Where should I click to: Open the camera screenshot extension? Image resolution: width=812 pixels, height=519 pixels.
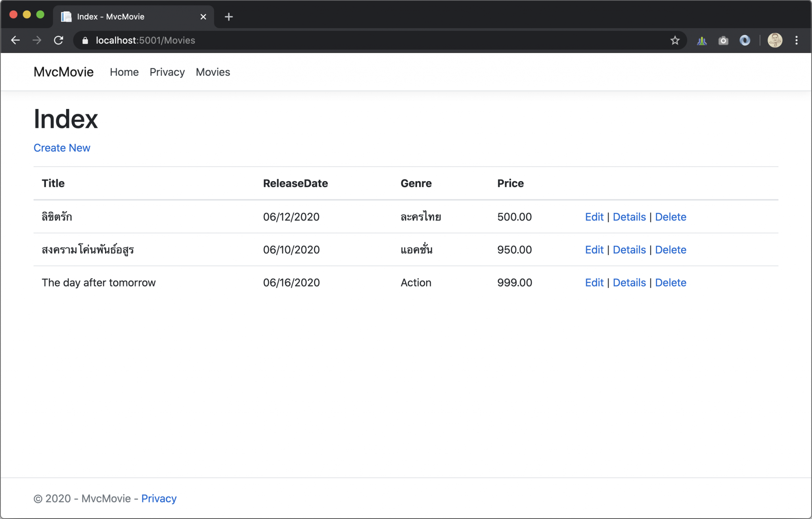[723, 40]
